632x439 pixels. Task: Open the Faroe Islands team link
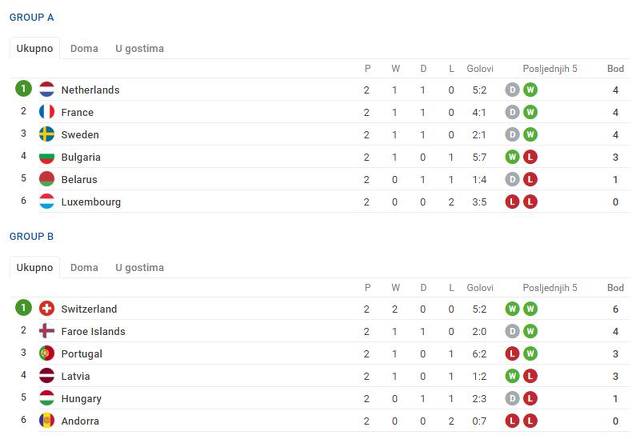click(93, 331)
